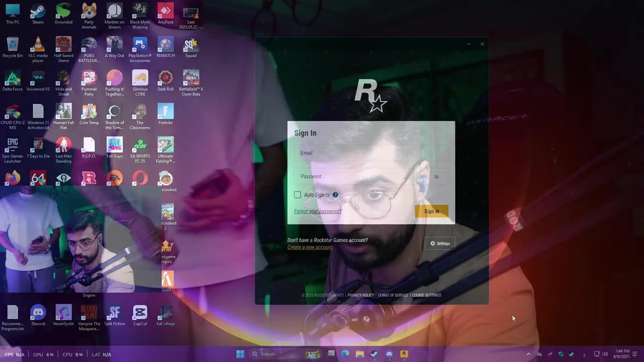
Task: Select the Black Myth Wukong shortcut
Action: point(140,16)
